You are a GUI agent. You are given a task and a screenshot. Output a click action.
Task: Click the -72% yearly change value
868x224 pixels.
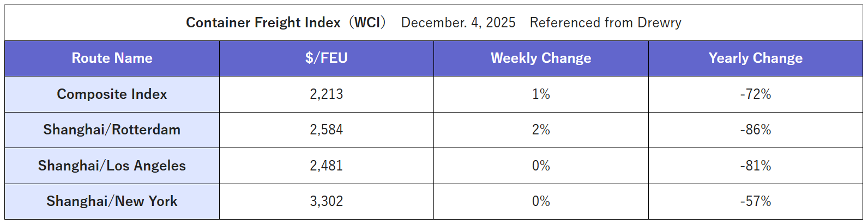(x=755, y=94)
